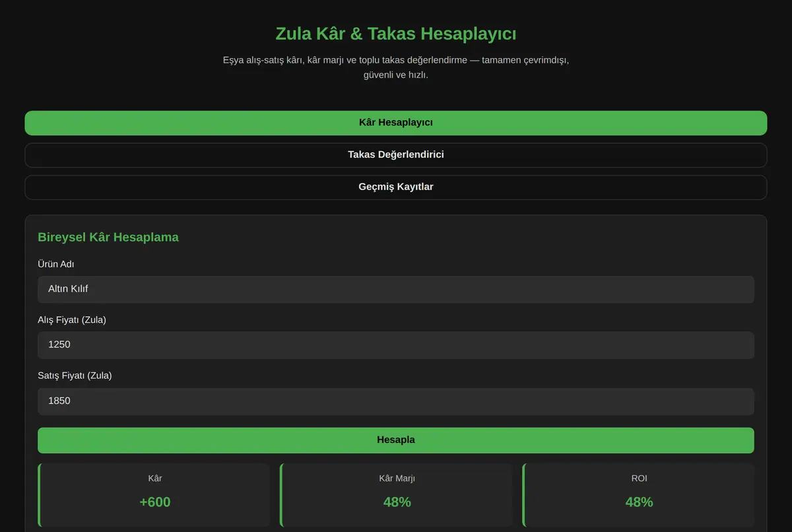
Task: Switch to Takas Değerlendirici tab
Action: point(396,155)
